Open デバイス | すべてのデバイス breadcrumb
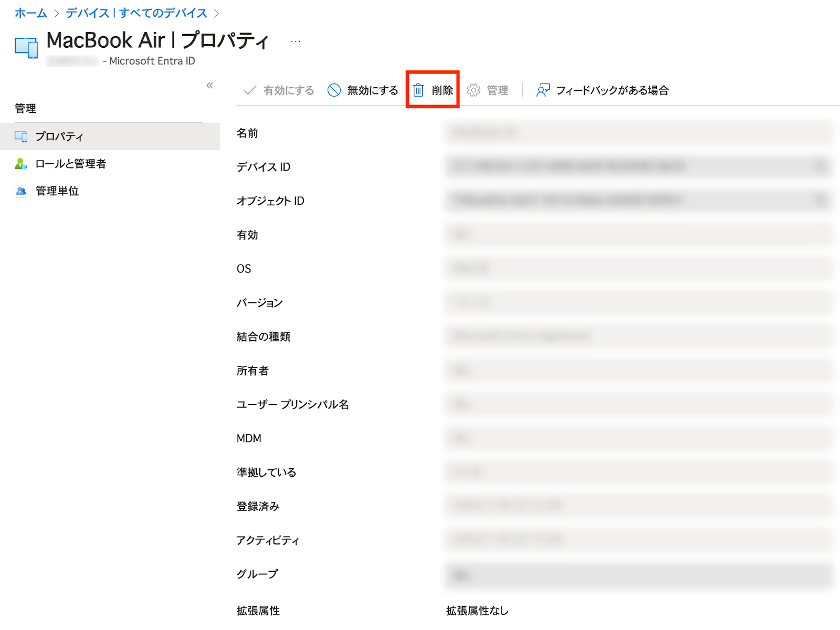The height and width of the screenshot is (630, 840). (136, 13)
